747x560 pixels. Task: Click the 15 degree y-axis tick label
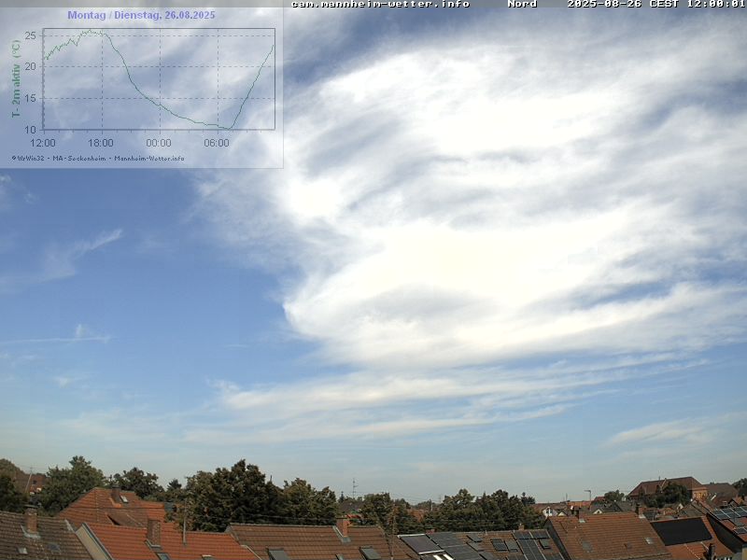31,98
